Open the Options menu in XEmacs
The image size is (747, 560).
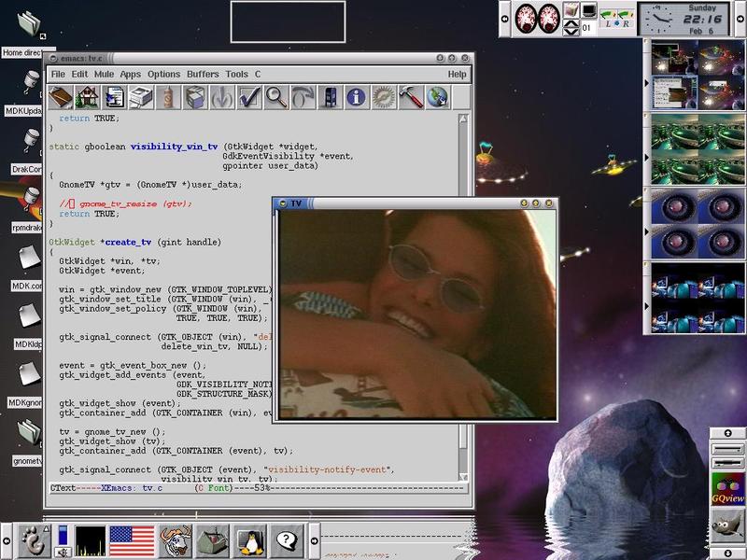pyautogui.click(x=164, y=75)
